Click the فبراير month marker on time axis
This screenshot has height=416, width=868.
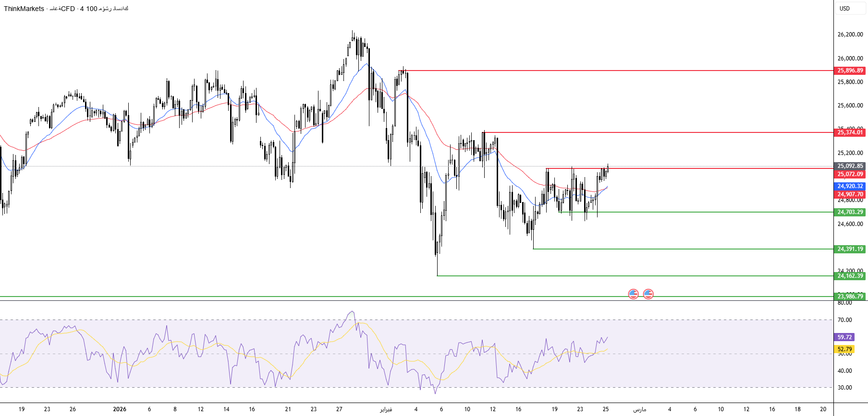386,409
